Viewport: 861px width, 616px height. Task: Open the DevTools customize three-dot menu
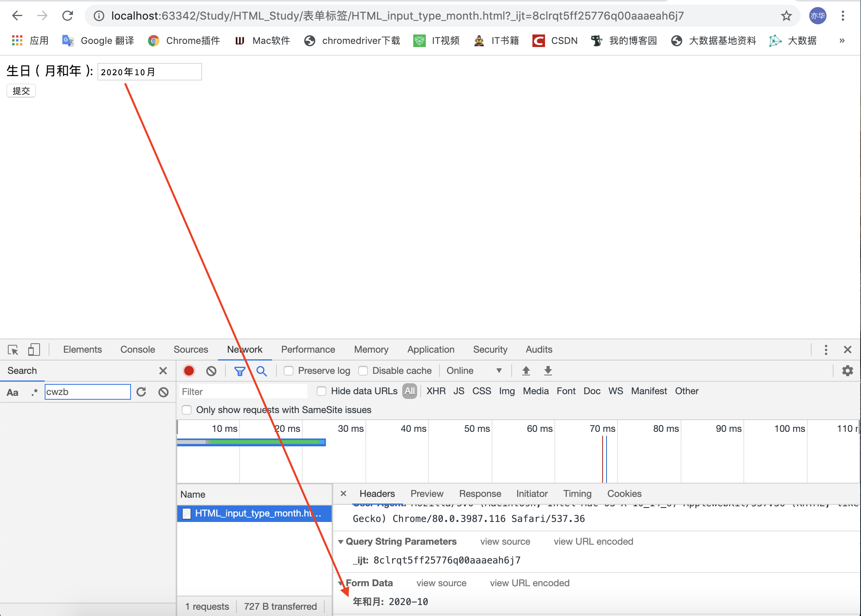(x=826, y=350)
